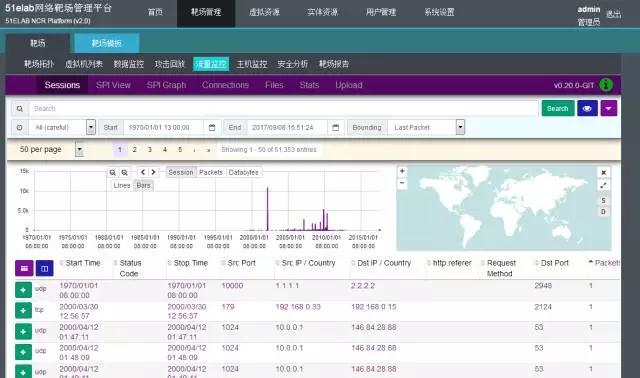Click the green info icon next to v0.20.0-GIT
640x378 pixels.
pos(606,85)
